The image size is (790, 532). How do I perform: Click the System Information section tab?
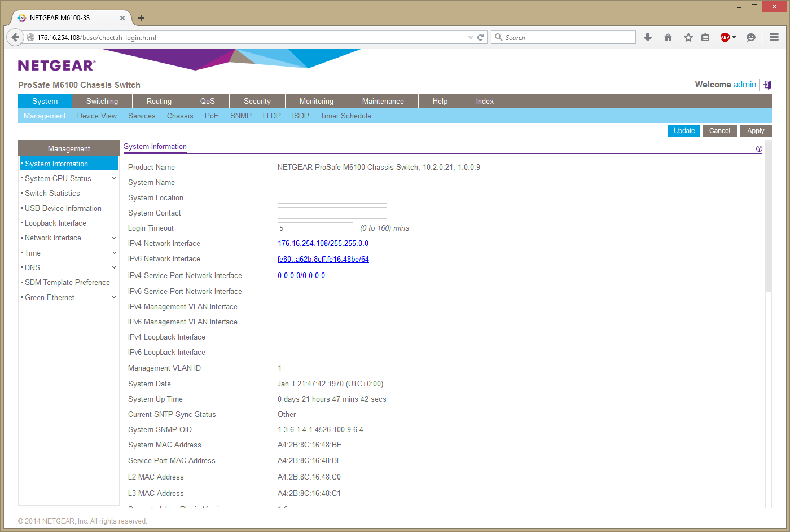(x=155, y=147)
